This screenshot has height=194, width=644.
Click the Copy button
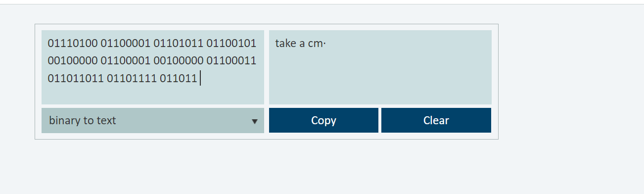pyautogui.click(x=323, y=120)
